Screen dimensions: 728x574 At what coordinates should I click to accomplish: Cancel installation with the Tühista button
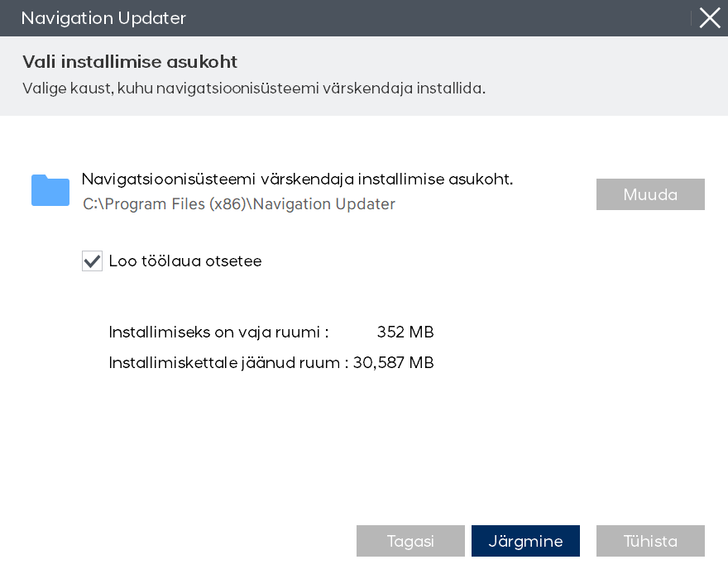(650, 541)
